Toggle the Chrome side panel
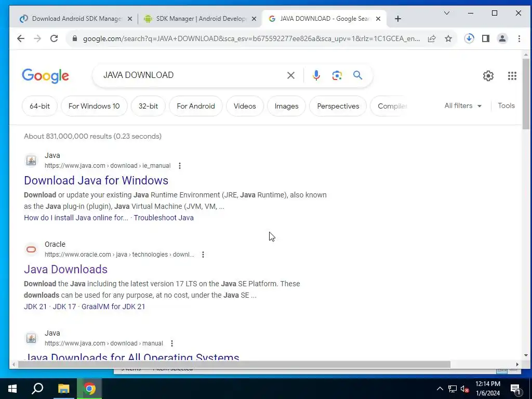Viewport: 532px width, 399px height. pyautogui.click(x=486, y=38)
